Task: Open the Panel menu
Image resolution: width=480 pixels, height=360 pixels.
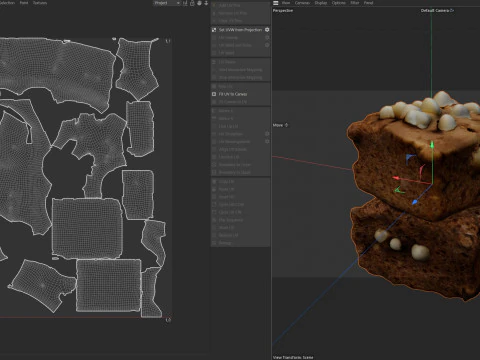Action: point(368,3)
